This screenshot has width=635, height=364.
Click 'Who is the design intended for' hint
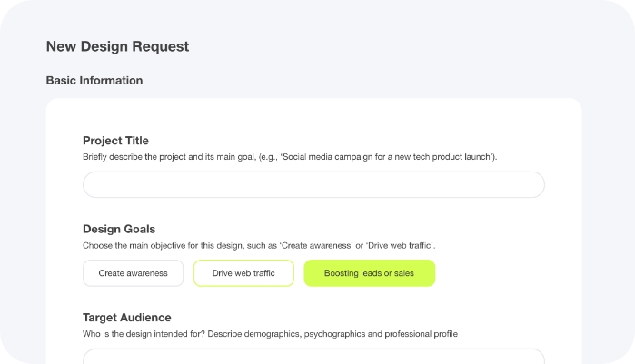tap(144, 334)
